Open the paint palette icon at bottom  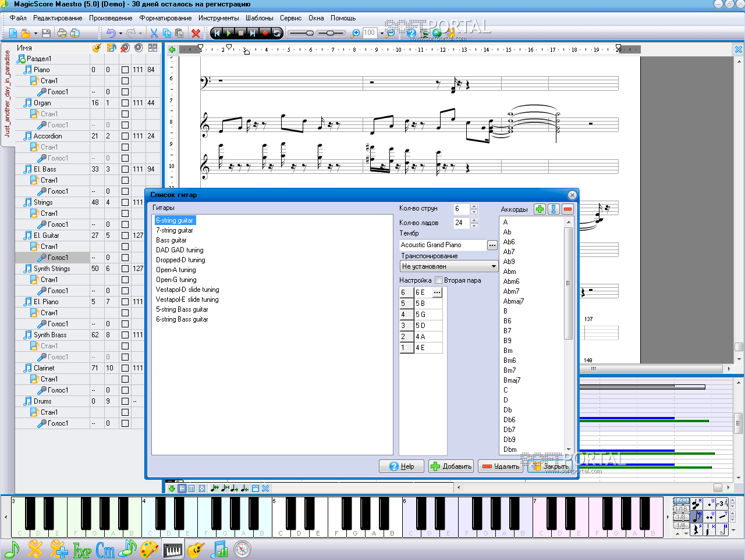(x=150, y=549)
